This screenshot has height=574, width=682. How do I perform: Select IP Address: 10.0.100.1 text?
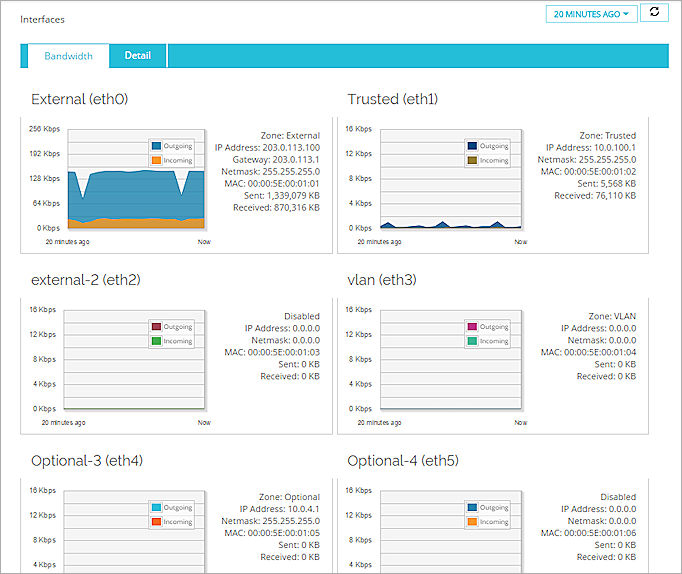pyautogui.click(x=591, y=148)
